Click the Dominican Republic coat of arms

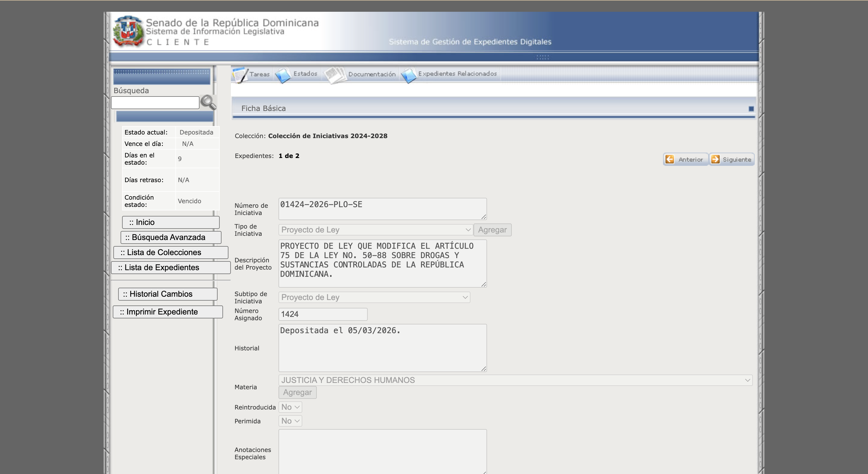coord(128,31)
